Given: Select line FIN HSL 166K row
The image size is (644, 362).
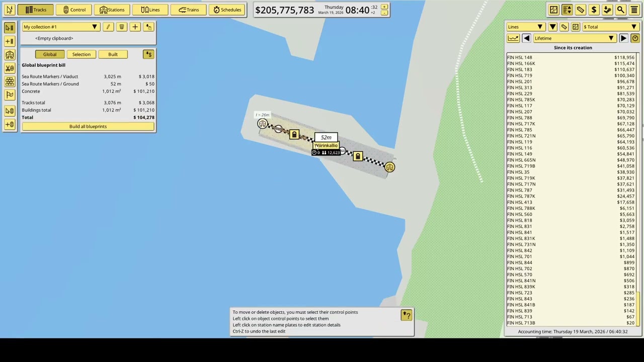Looking at the screenshot, I should point(571,63).
